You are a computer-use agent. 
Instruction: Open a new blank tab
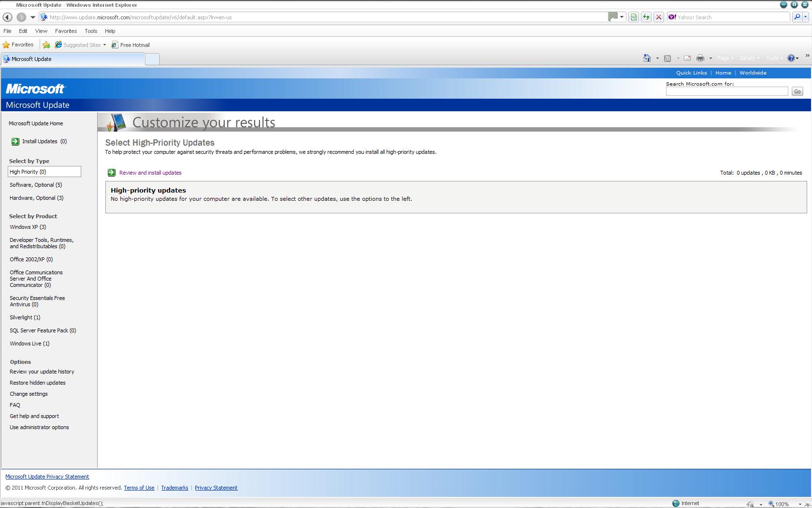click(152, 60)
